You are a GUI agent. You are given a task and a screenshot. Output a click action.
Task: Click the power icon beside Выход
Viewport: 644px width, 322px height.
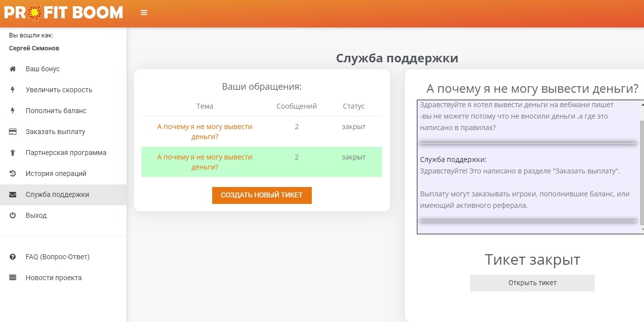(x=13, y=216)
